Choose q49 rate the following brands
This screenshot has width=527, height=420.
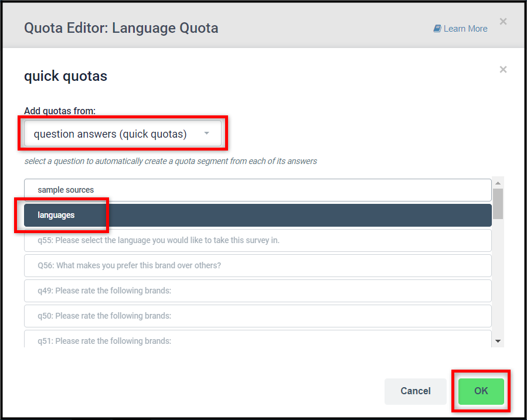click(x=258, y=291)
